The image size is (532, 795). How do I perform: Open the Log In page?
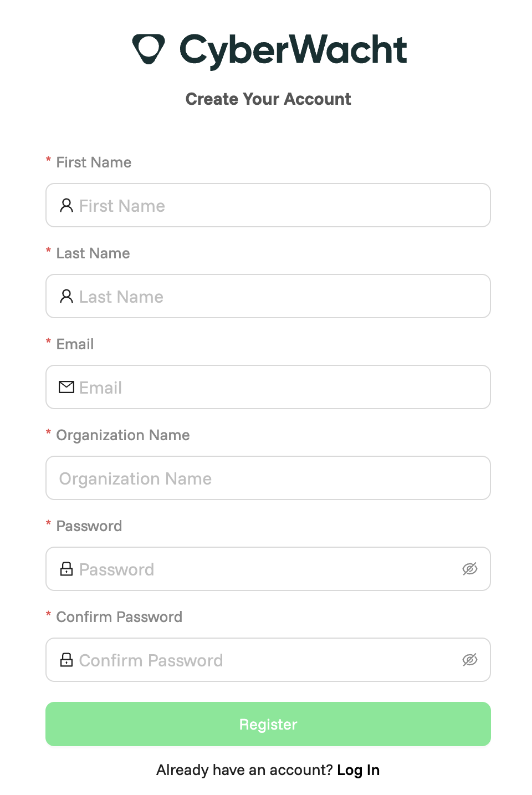coord(358,769)
